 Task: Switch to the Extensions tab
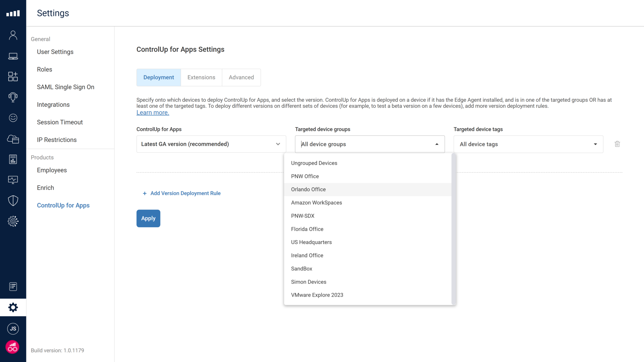201,77
